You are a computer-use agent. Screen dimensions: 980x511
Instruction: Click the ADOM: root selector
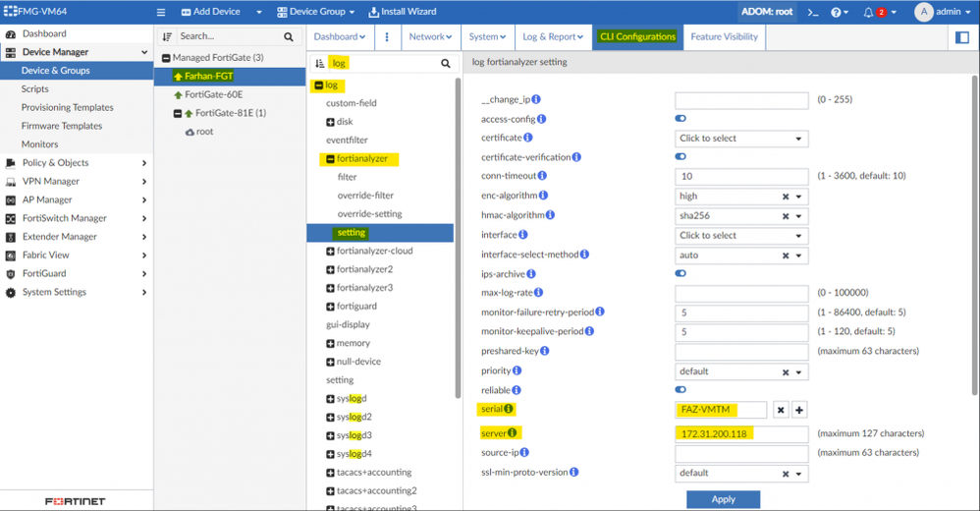(x=767, y=12)
